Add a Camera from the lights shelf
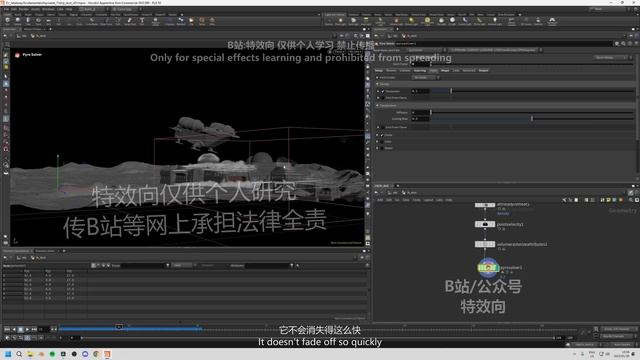The height and width of the screenshot is (360, 640). (x=329, y=21)
